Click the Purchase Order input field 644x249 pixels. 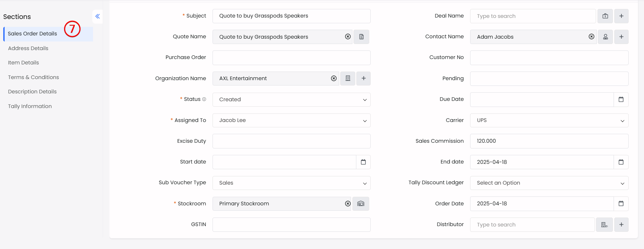pos(291,58)
